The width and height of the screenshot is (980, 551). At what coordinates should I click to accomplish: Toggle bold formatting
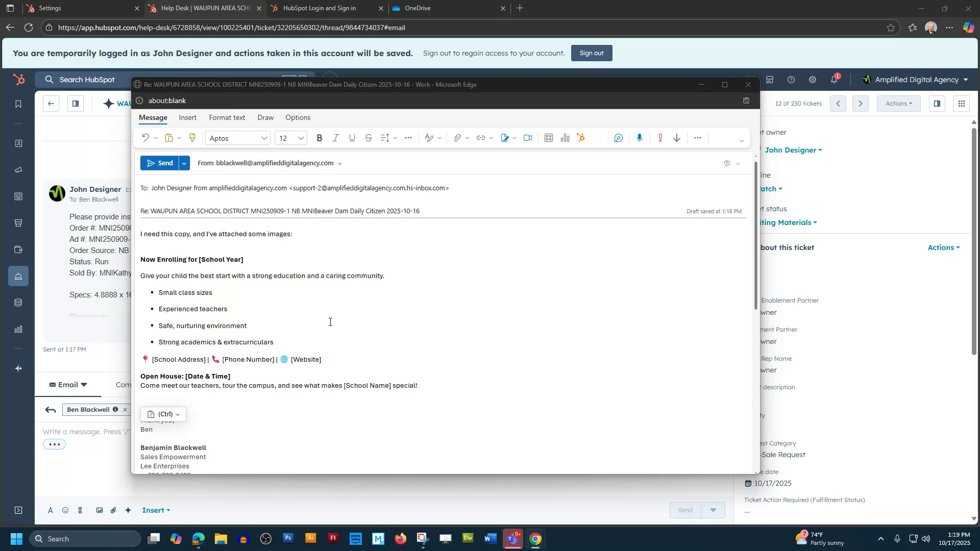tap(320, 138)
